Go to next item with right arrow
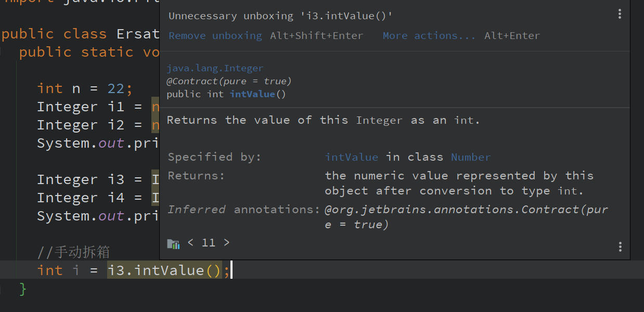The image size is (644, 312). pyautogui.click(x=226, y=242)
